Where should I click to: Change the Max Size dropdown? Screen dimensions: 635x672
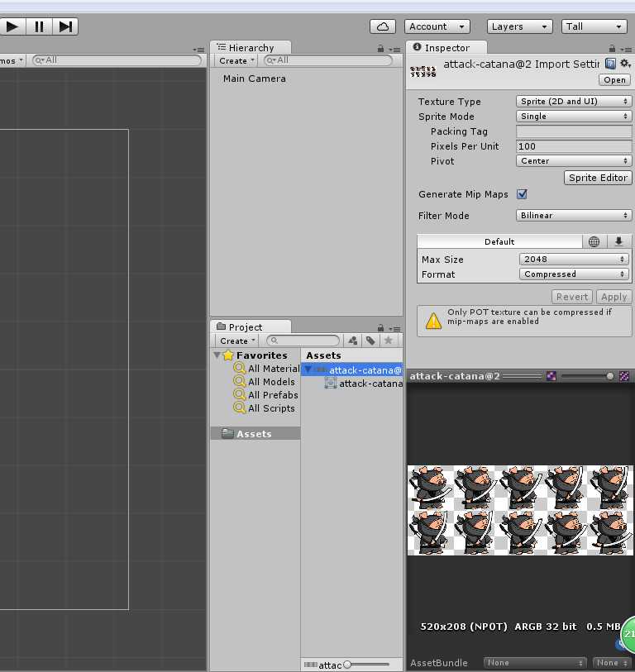pos(574,259)
